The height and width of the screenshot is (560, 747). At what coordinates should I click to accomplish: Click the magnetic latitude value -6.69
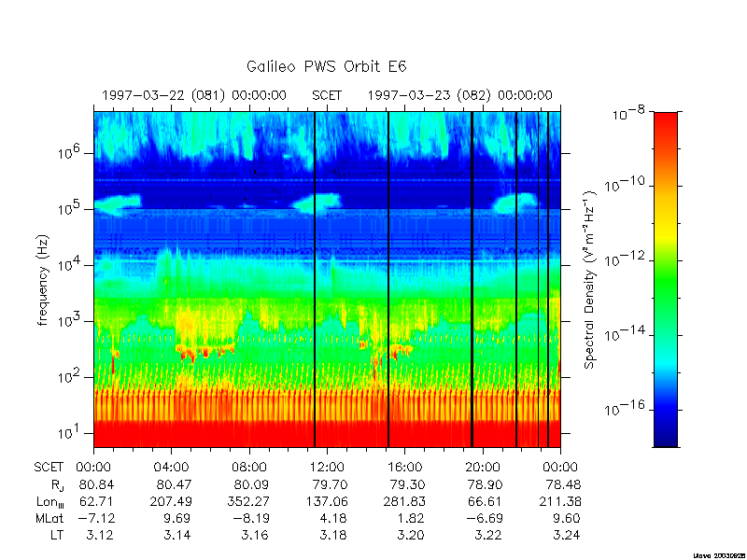pyautogui.click(x=483, y=518)
